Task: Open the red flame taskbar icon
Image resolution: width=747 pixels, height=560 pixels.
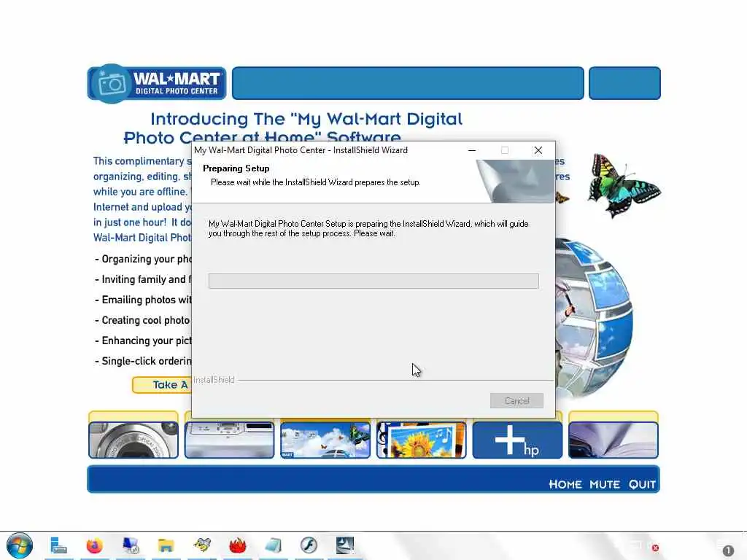Action: point(237,545)
